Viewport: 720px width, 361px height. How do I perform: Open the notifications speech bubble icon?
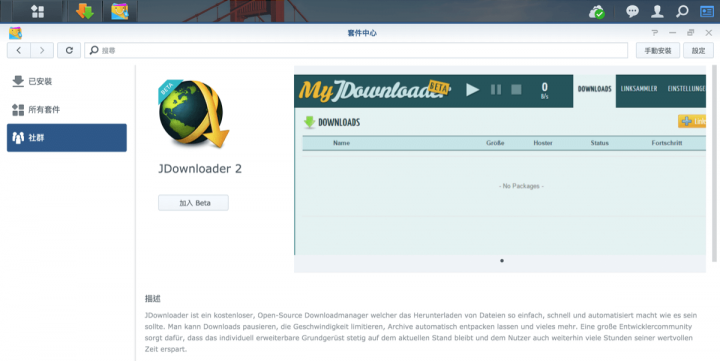[x=632, y=11]
